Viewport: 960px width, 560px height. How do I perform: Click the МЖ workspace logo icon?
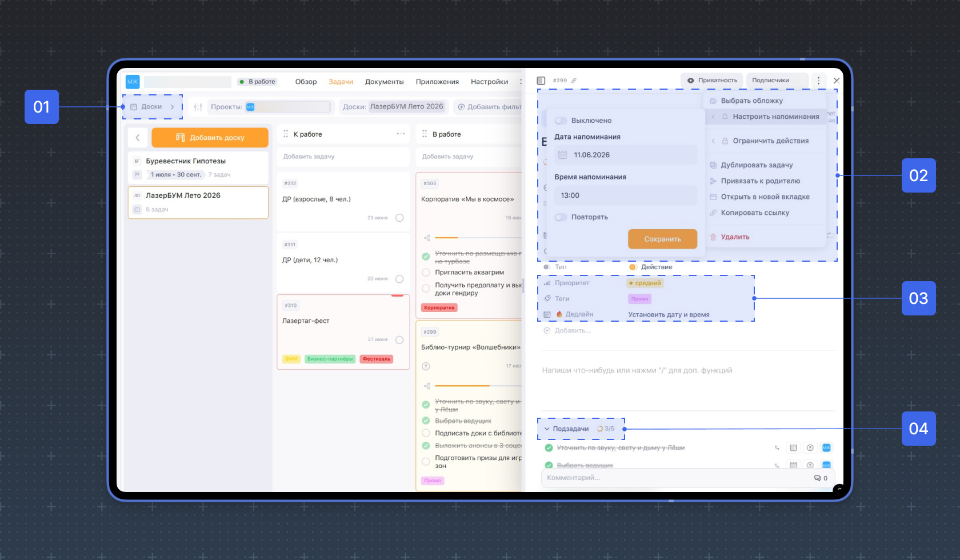tap(133, 82)
